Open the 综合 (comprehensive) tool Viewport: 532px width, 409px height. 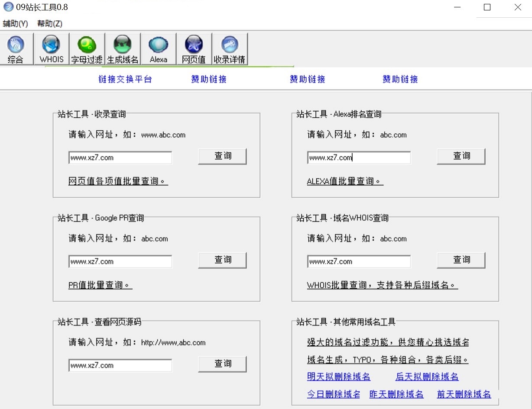(16, 48)
